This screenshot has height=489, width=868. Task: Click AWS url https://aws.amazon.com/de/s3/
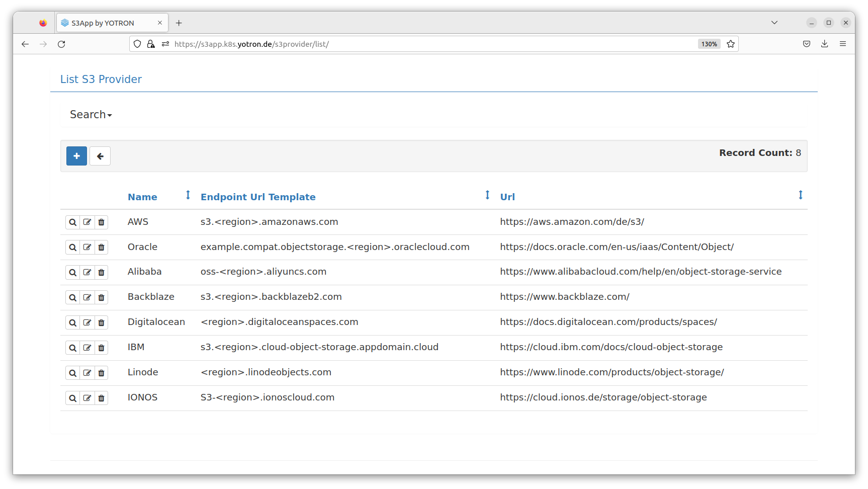[x=572, y=222]
